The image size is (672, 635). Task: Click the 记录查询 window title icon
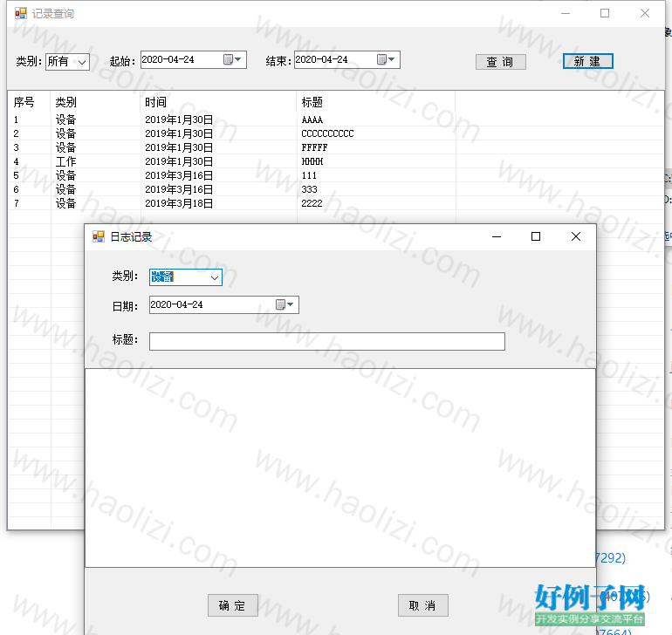[21, 13]
